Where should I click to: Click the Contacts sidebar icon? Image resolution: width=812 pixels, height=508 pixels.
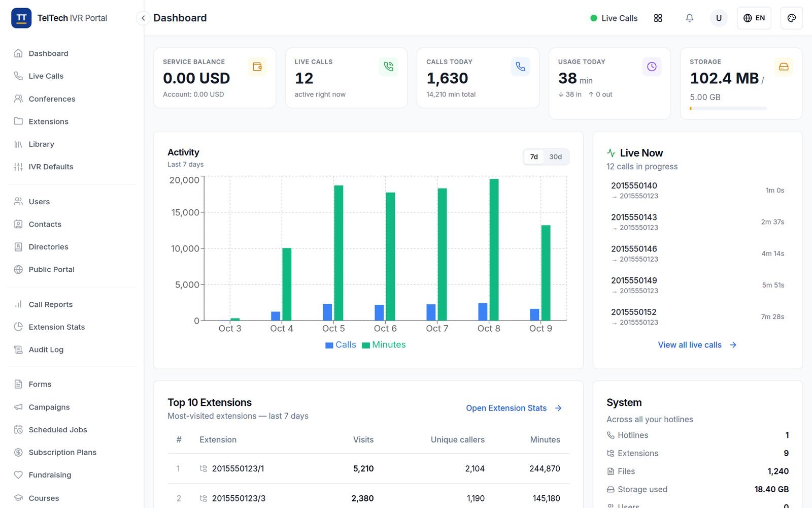[x=18, y=224]
